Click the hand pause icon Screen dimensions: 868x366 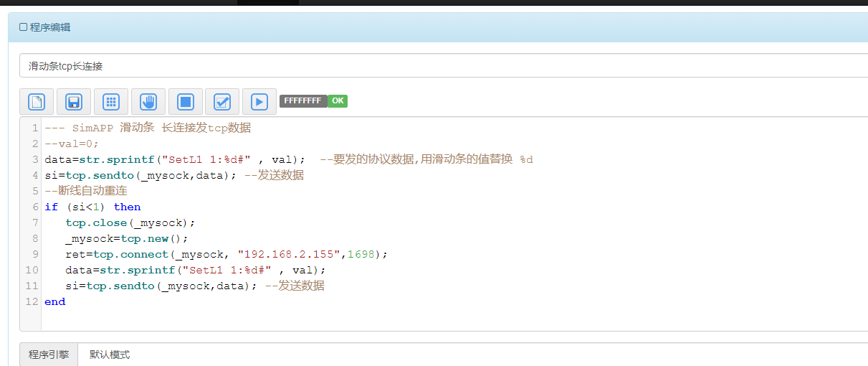tap(148, 102)
